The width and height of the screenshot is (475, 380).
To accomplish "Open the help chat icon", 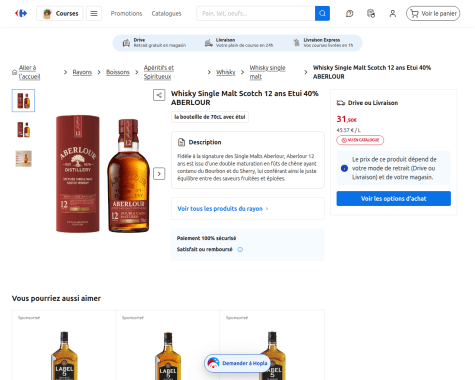I will click(349, 14).
